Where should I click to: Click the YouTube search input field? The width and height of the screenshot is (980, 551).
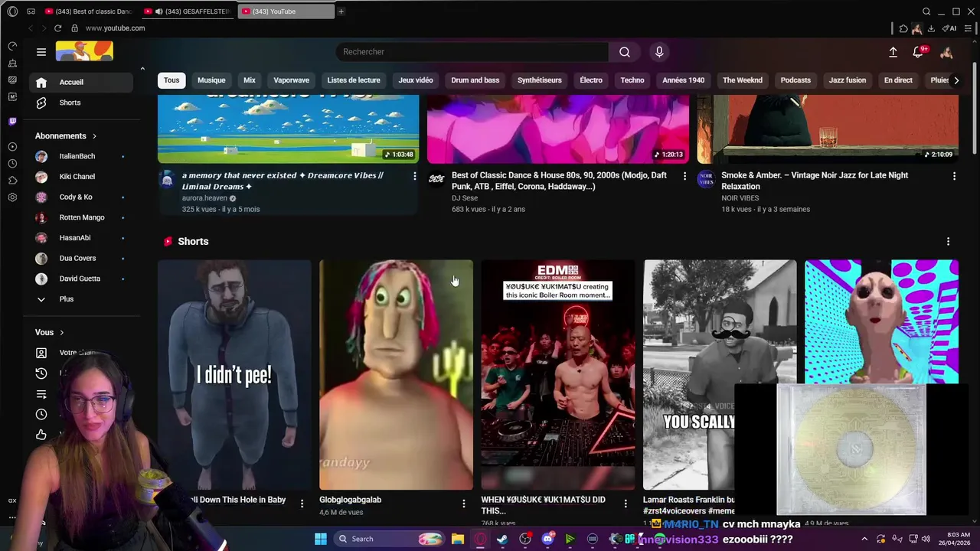[472, 52]
